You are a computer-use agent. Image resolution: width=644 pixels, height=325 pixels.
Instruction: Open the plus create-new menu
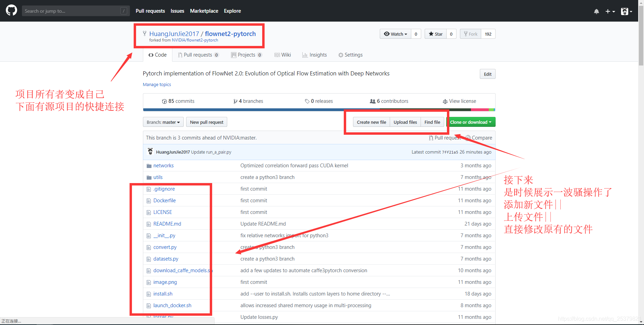pyautogui.click(x=610, y=11)
